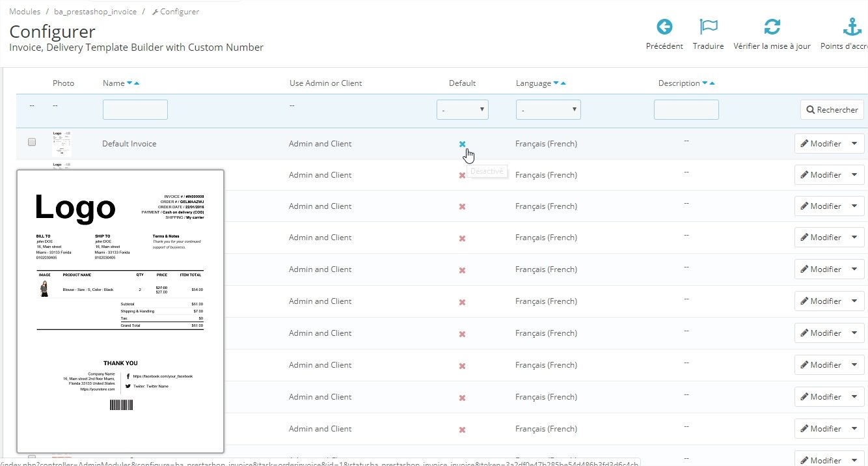Screen dimensions: 868x466
Task: Open the ba_prestashop_invoice breadcrumb
Action: (96, 12)
